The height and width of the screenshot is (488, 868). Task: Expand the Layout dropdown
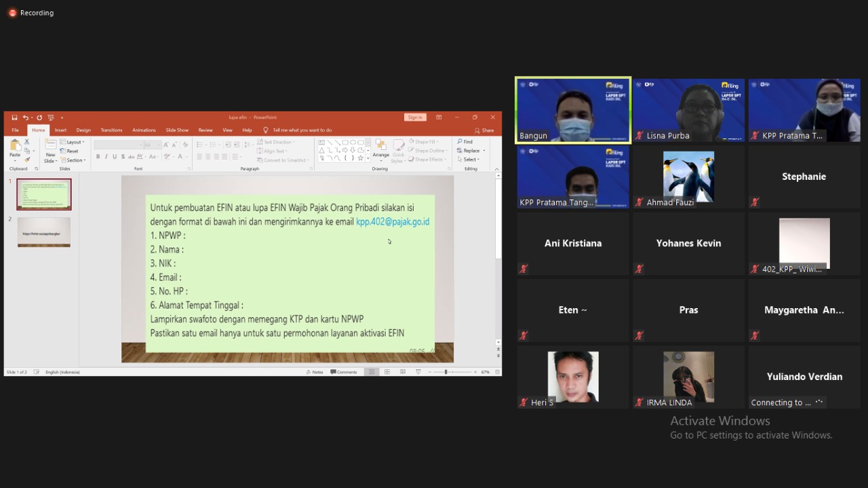pyautogui.click(x=72, y=143)
